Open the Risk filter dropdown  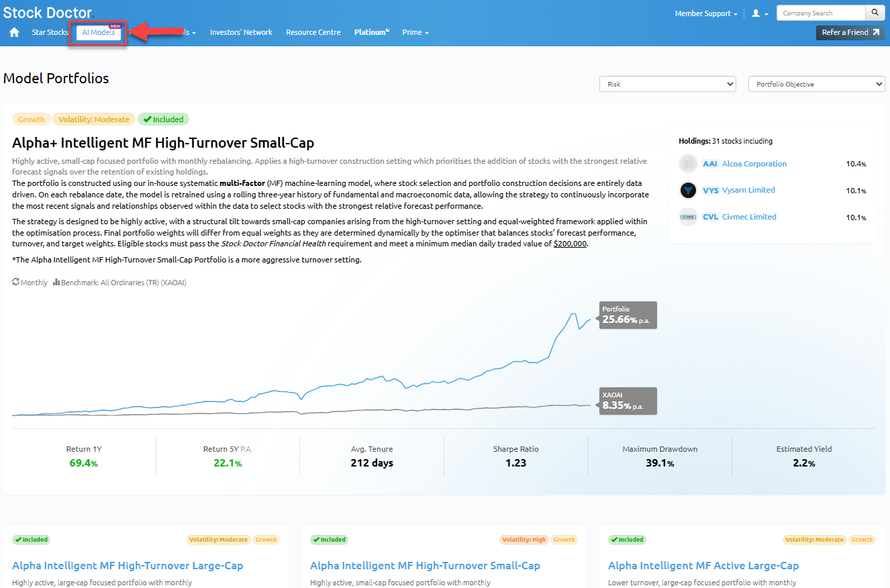pos(668,84)
